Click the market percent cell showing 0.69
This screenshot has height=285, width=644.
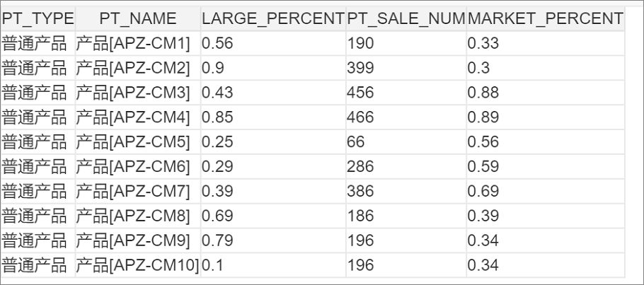[546, 191]
